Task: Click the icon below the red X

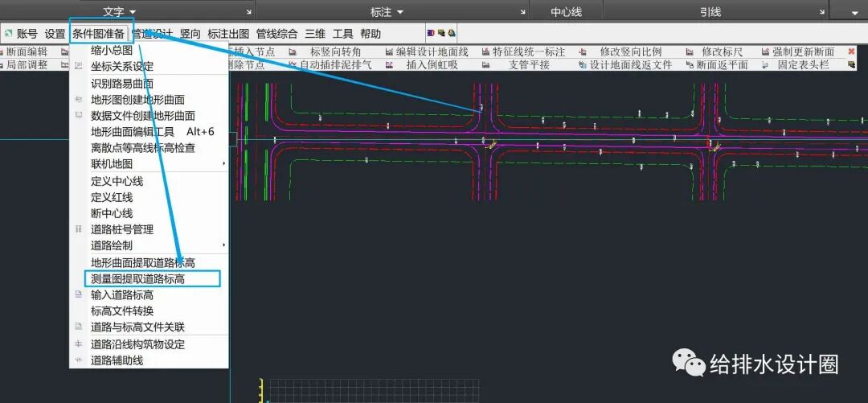Action: click(851, 65)
